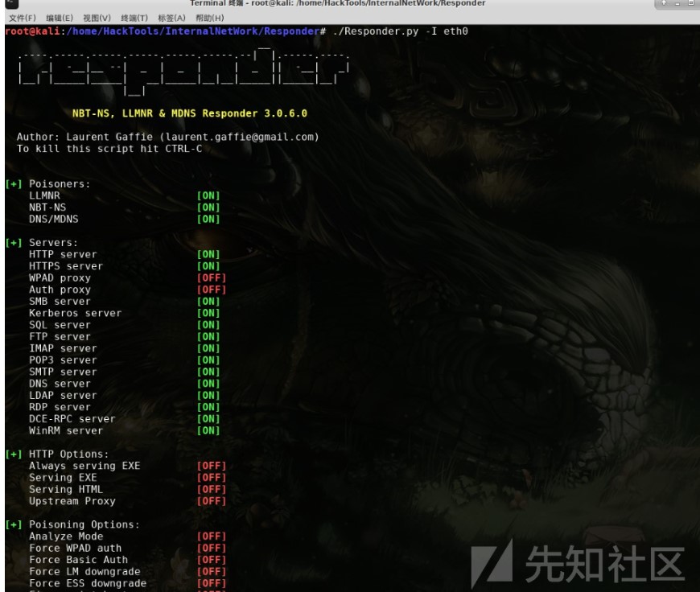
Task: Click the 'HTTP Options:' section heading
Action: [68, 454]
